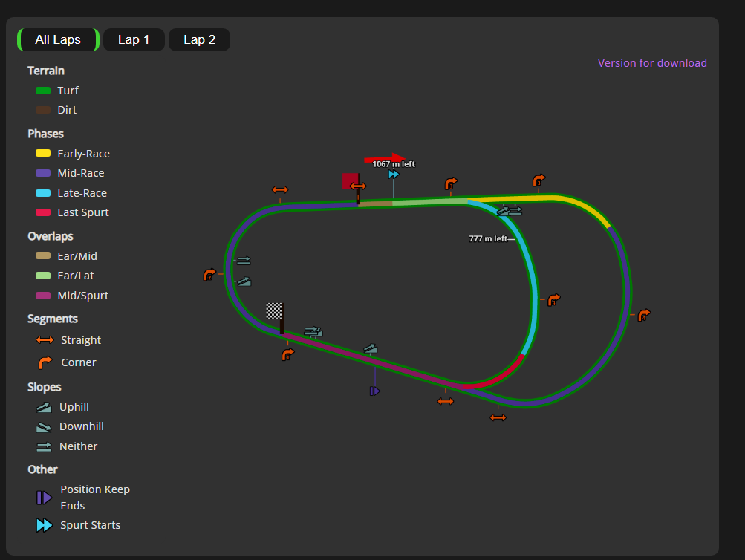Click the purple Mid-Race swatch

coord(43,173)
